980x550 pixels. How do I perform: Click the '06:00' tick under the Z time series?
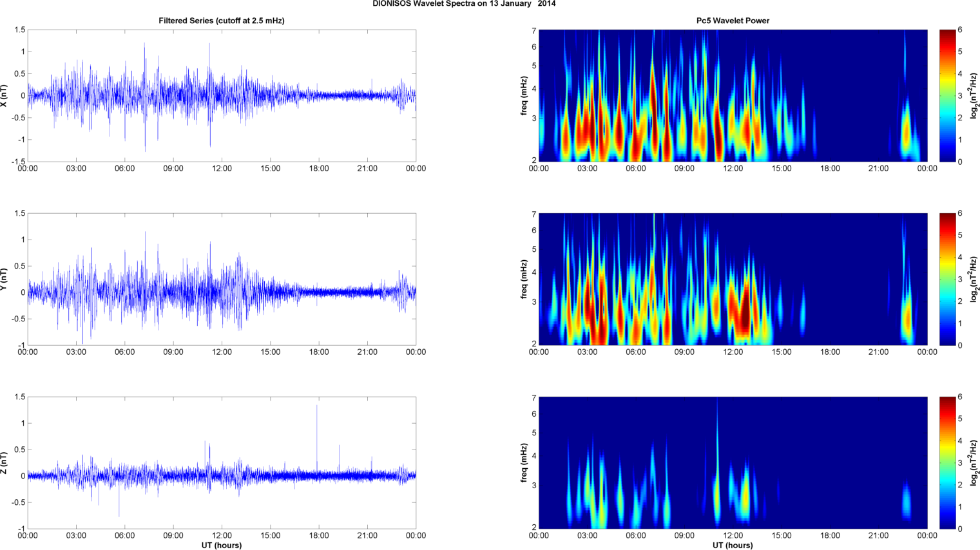[124, 536]
